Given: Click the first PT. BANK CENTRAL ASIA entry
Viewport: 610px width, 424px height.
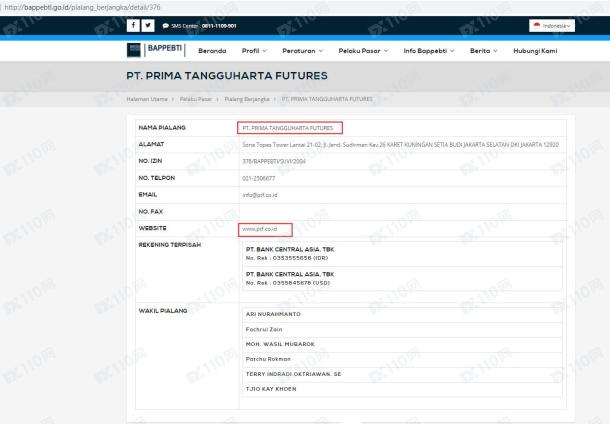Looking at the screenshot, I should click(290, 249).
